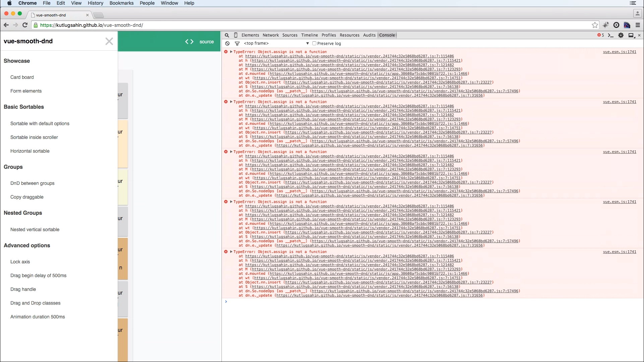Expand the third TypeError entry

point(231,152)
